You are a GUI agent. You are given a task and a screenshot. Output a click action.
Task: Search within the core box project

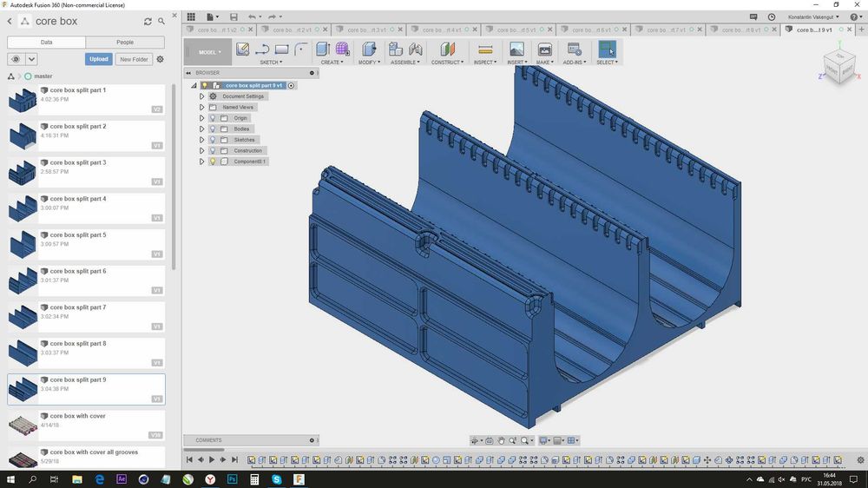click(x=161, y=21)
